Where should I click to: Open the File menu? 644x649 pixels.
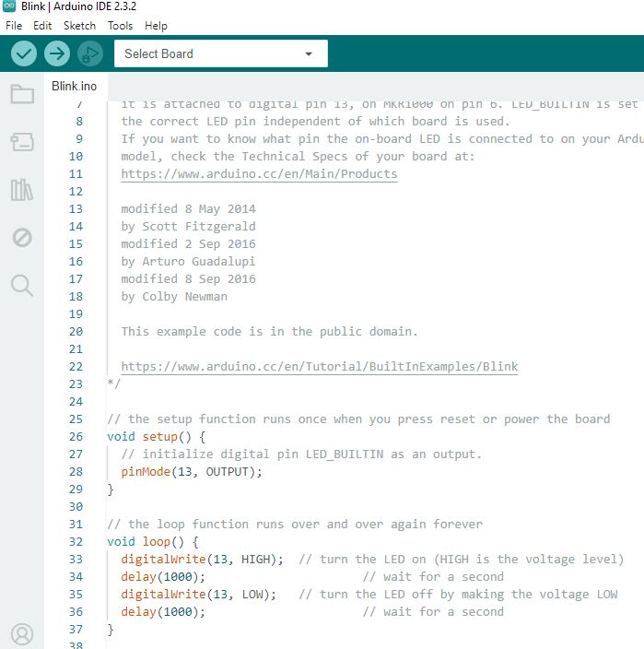point(14,26)
